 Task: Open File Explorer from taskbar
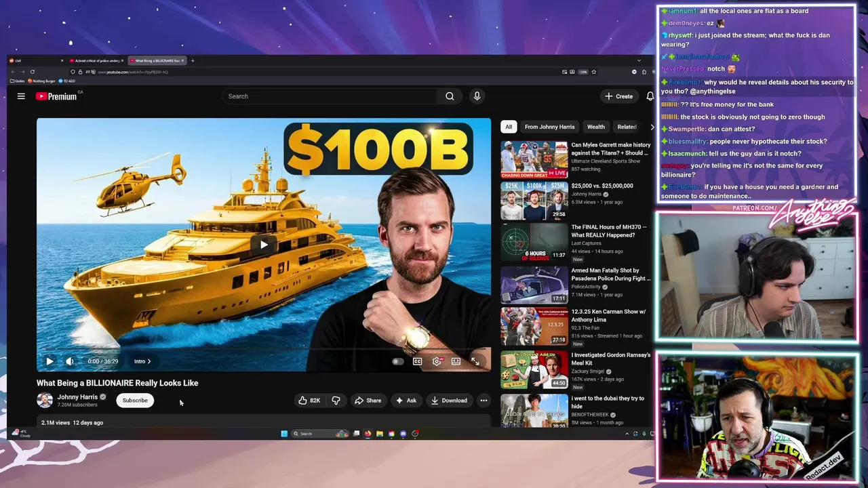tap(380, 434)
